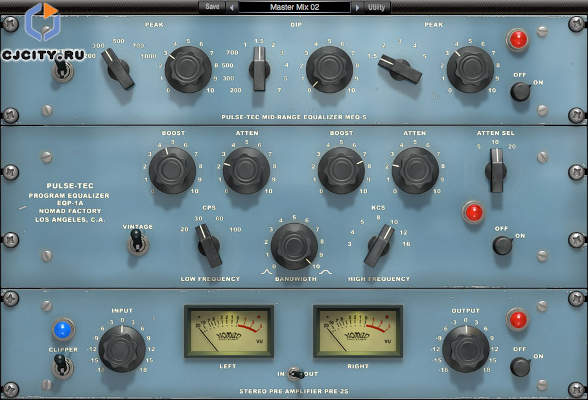Image resolution: width=588 pixels, height=400 pixels.
Task: Click the 'LOS ANGELES, C.A.' text
Action: (x=70, y=220)
